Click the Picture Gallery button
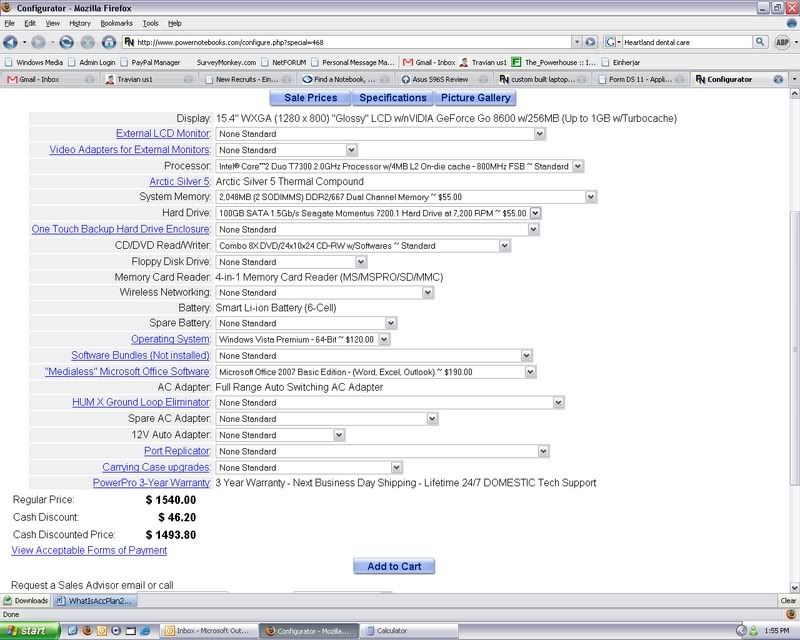 476,98
